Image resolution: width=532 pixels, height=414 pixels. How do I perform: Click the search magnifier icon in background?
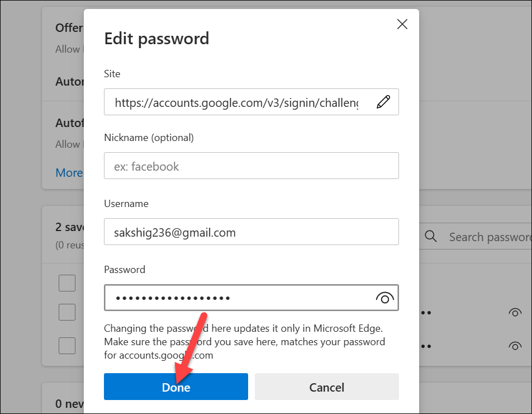tap(431, 236)
